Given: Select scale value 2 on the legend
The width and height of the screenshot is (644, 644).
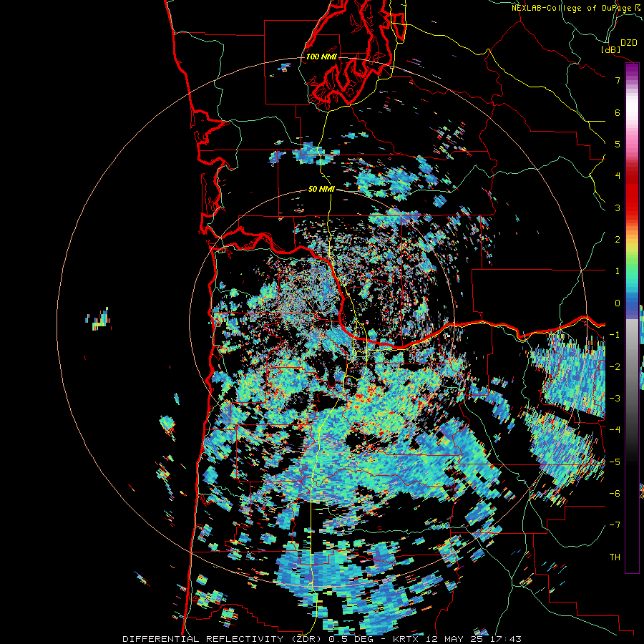Looking at the screenshot, I should (618, 240).
